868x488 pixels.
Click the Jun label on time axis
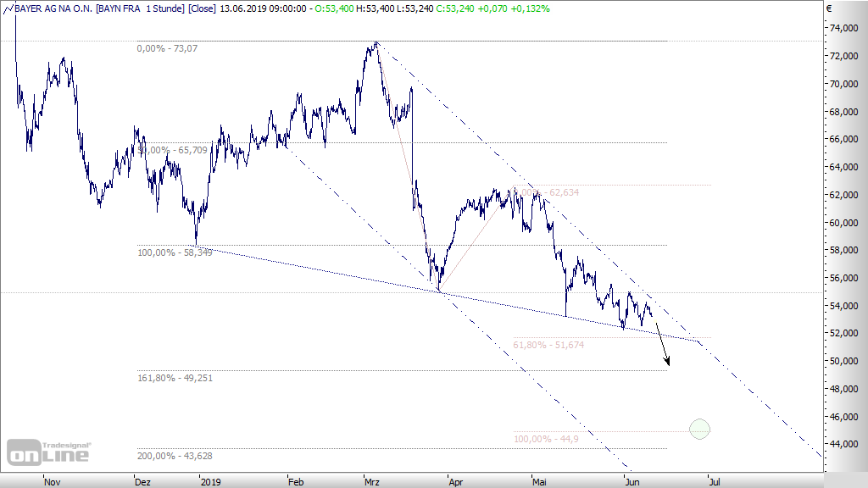(632, 482)
